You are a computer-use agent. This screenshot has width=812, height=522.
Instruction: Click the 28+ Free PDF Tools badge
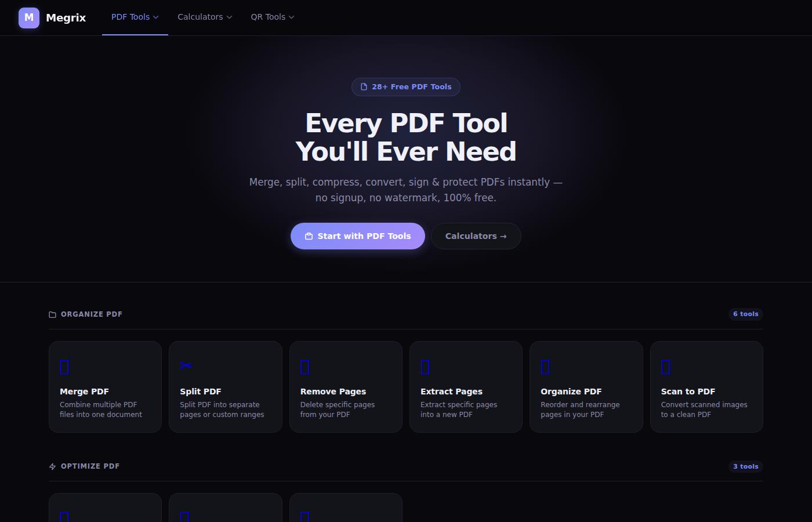pyautogui.click(x=406, y=87)
